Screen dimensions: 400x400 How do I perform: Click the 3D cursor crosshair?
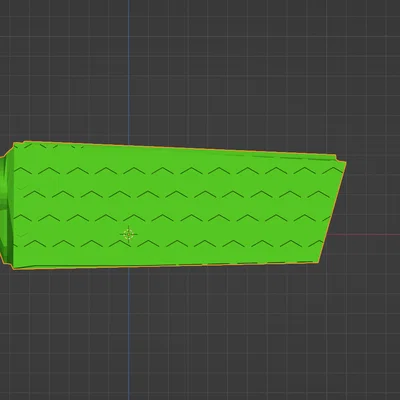tap(129, 234)
